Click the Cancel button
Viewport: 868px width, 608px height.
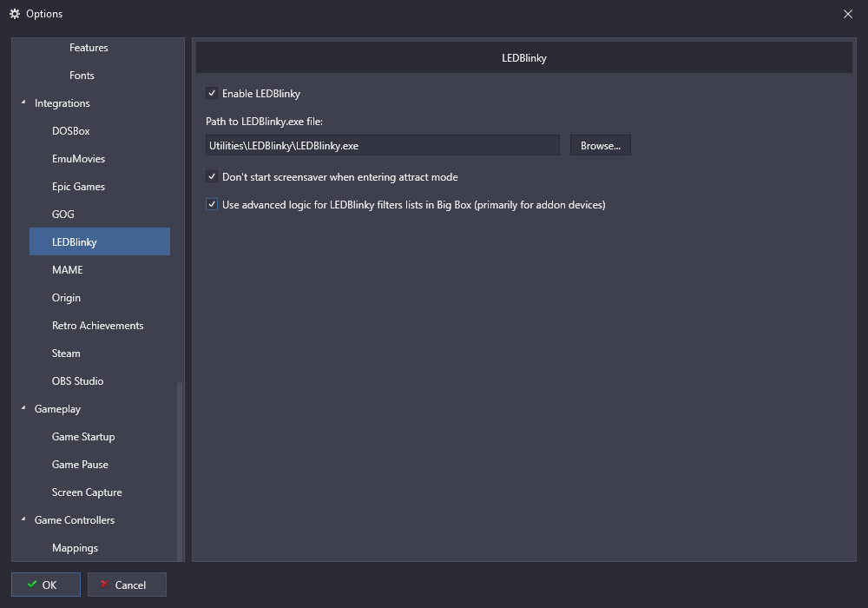(x=127, y=585)
